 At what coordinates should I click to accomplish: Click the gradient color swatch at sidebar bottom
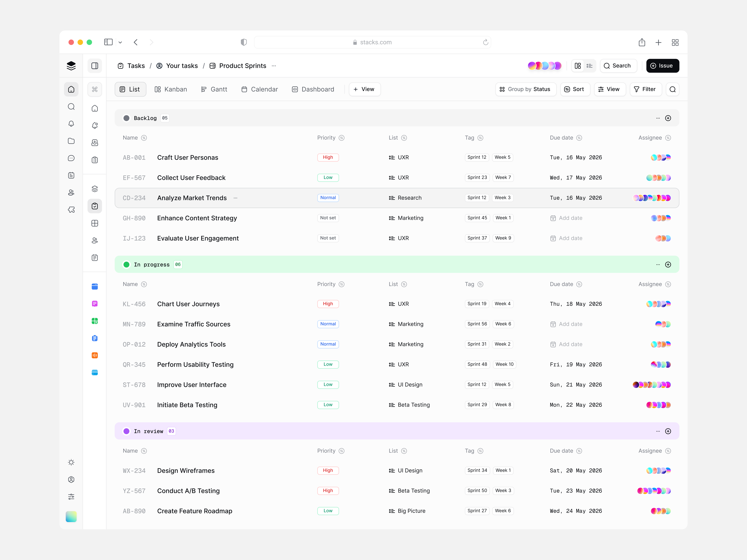(71, 516)
